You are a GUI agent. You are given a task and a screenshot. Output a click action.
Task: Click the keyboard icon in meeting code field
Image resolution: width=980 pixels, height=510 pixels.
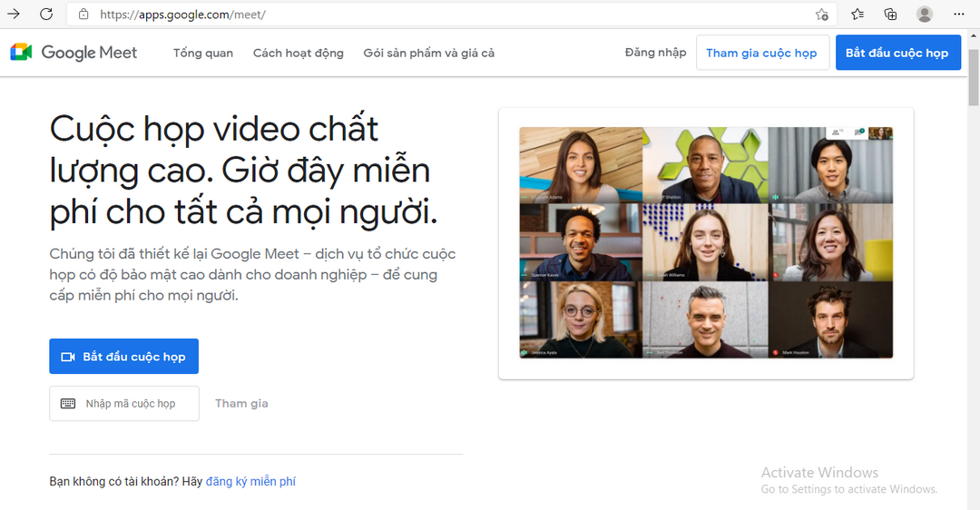67,403
